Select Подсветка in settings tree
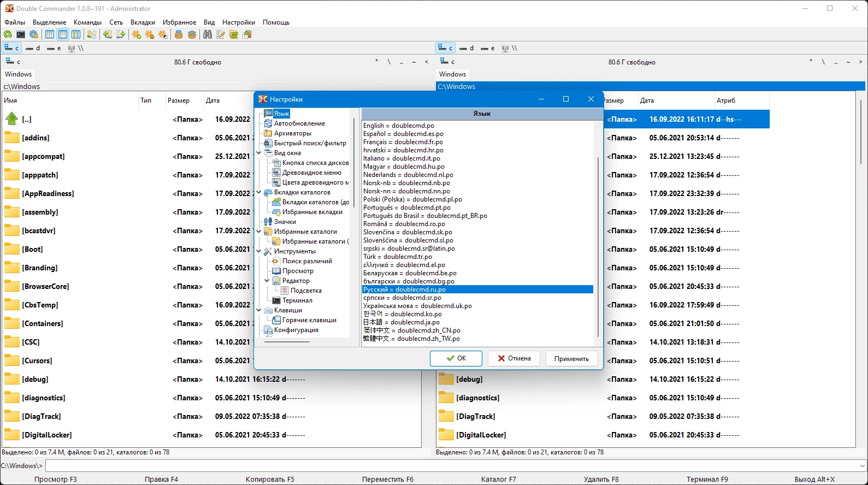The height and width of the screenshot is (485, 868). 306,291
